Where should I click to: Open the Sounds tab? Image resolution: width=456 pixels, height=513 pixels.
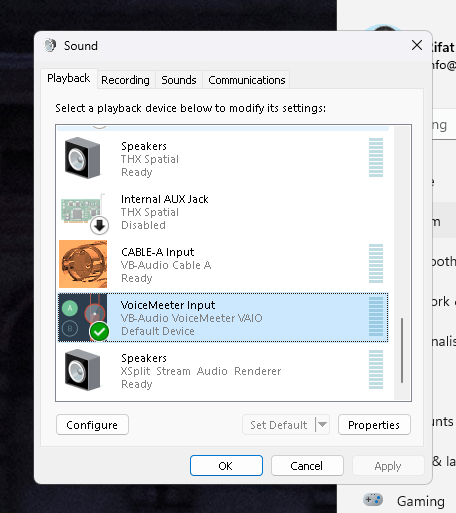click(179, 80)
